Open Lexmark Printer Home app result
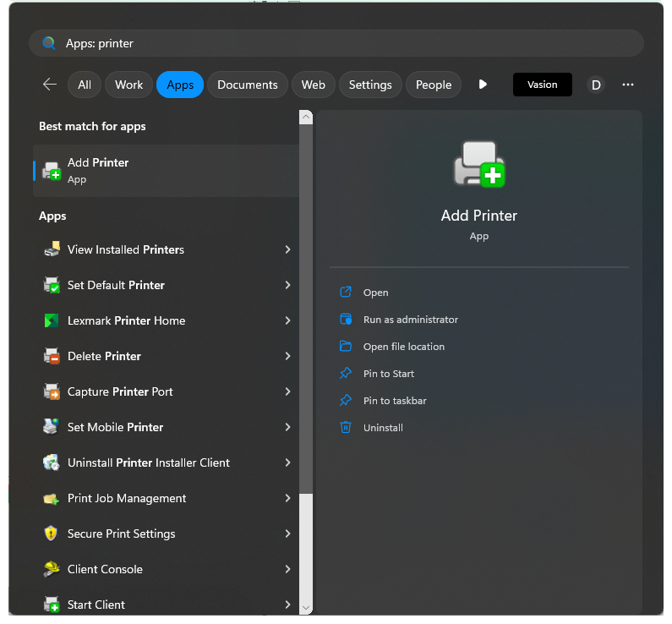 166,320
